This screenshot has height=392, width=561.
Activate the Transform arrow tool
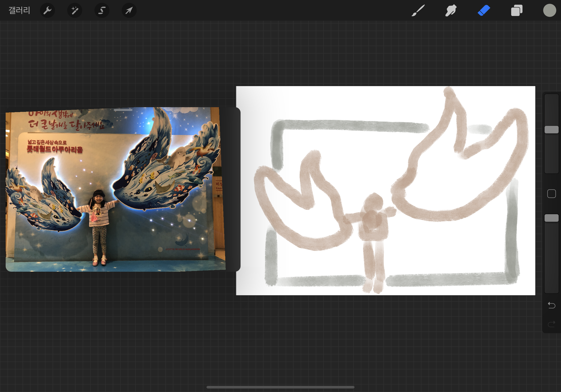tap(129, 11)
